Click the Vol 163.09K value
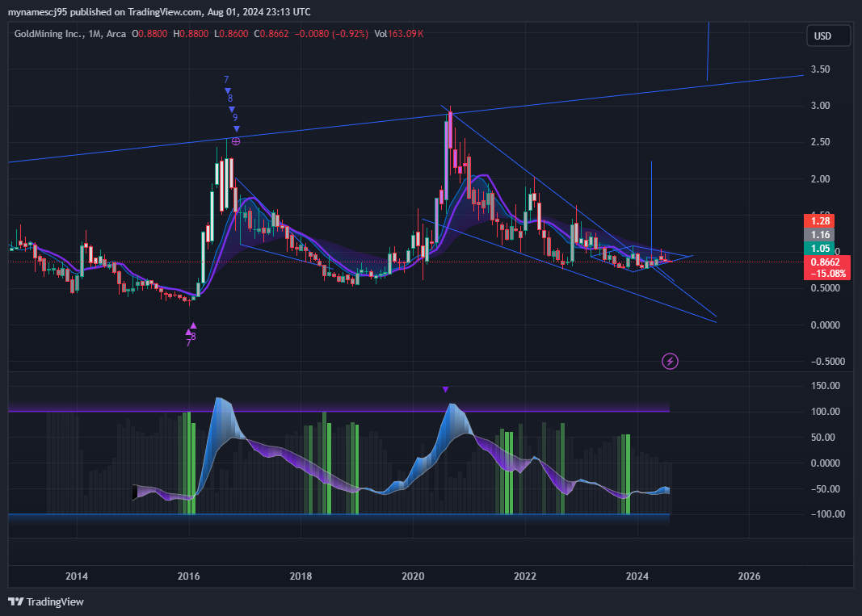The height and width of the screenshot is (616, 862). tap(398, 34)
